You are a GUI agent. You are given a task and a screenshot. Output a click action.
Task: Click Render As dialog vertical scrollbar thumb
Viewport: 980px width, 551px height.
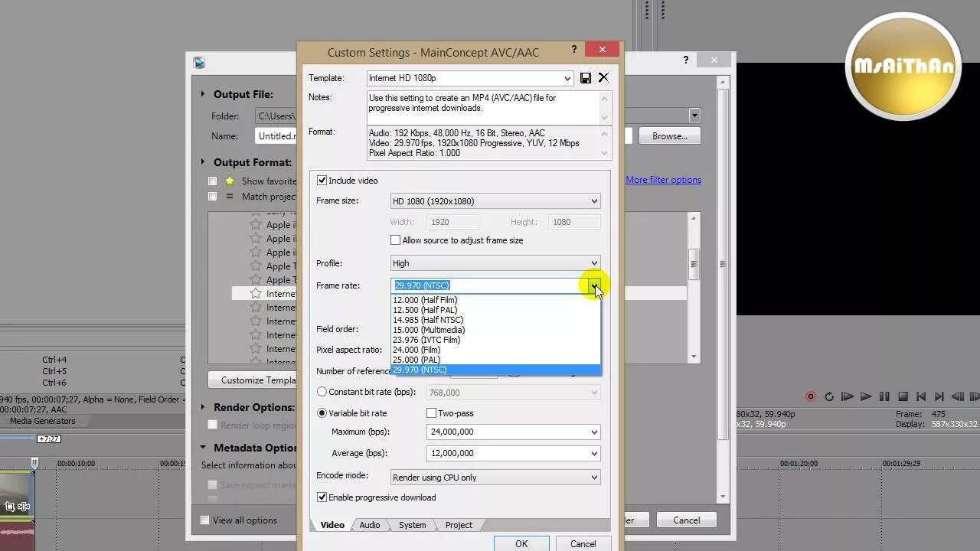pos(723,264)
